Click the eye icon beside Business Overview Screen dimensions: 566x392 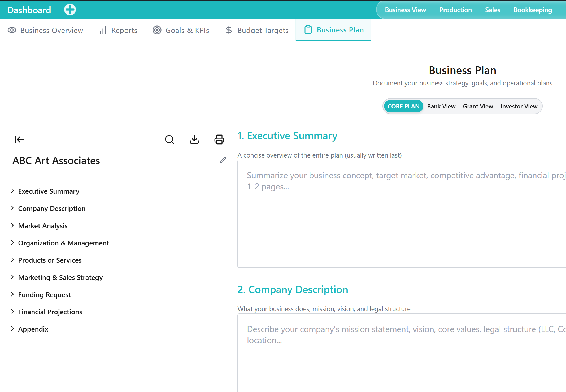12,30
